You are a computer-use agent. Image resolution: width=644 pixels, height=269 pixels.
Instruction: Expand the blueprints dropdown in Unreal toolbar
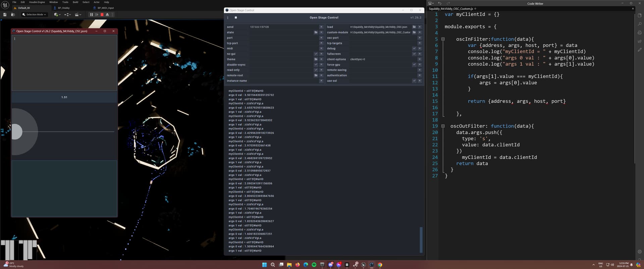[67, 14]
